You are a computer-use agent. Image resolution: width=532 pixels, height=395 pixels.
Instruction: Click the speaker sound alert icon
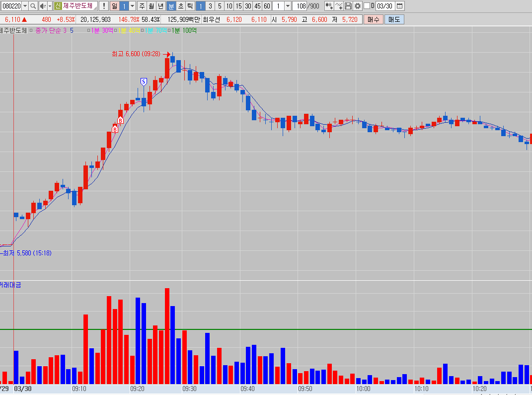coord(43,6)
